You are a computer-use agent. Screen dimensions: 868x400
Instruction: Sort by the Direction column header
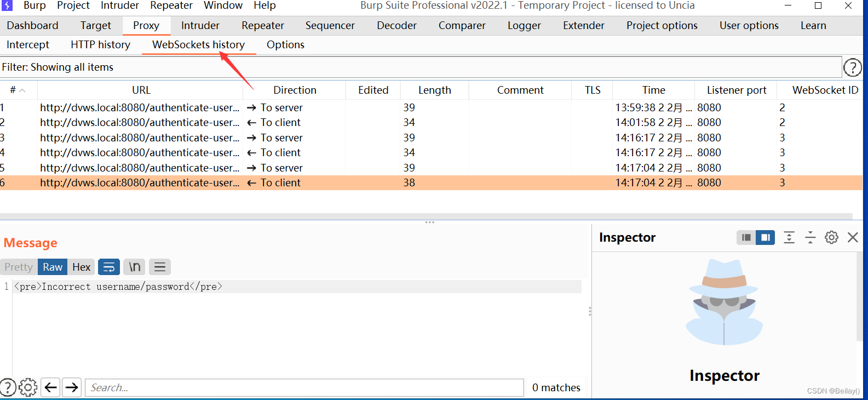coord(295,90)
